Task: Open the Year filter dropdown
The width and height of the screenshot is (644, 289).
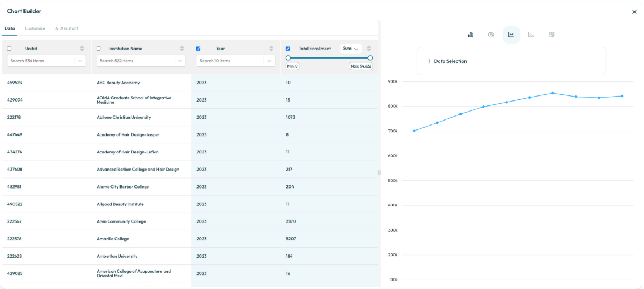Action: click(x=270, y=61)
